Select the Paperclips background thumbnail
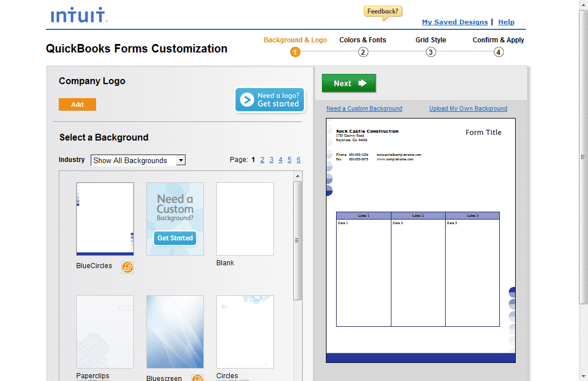Viewport: 588px width, 381px height. 105,331
